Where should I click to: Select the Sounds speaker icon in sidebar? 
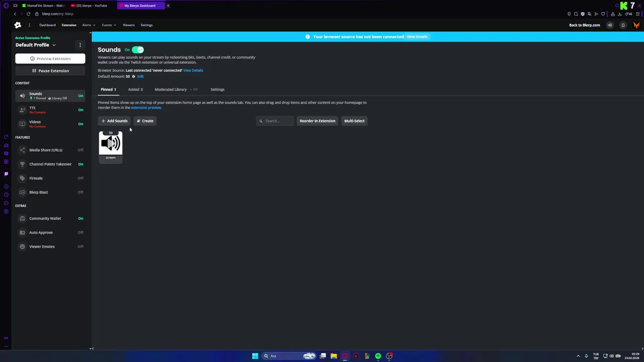pyautogui.click(x=22, y=96)
